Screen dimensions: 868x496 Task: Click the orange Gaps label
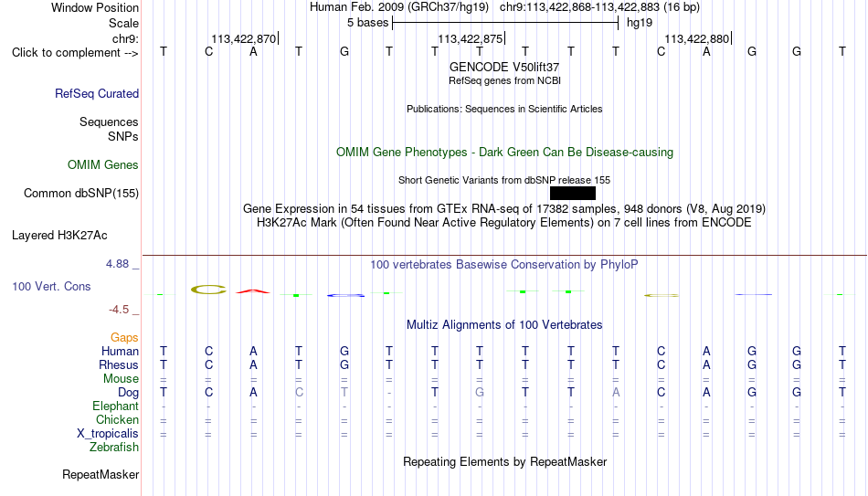tap(124, 338)
